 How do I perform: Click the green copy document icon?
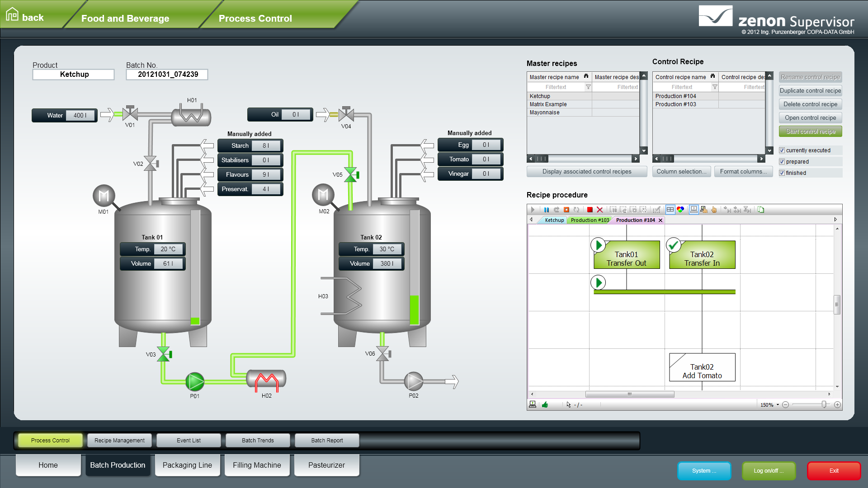[761, 210]
